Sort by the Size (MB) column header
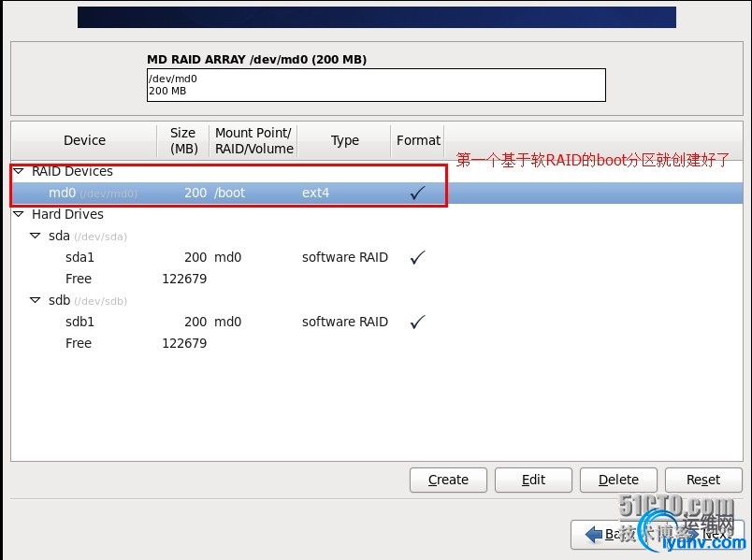The width and height of the screenshot is (752, 560). (x=183, y=140)
